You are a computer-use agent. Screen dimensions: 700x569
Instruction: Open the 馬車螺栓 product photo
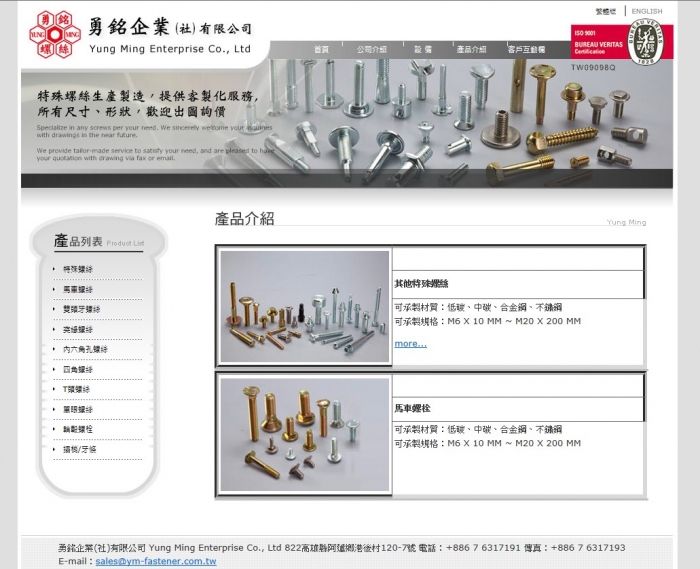(305, 435)
